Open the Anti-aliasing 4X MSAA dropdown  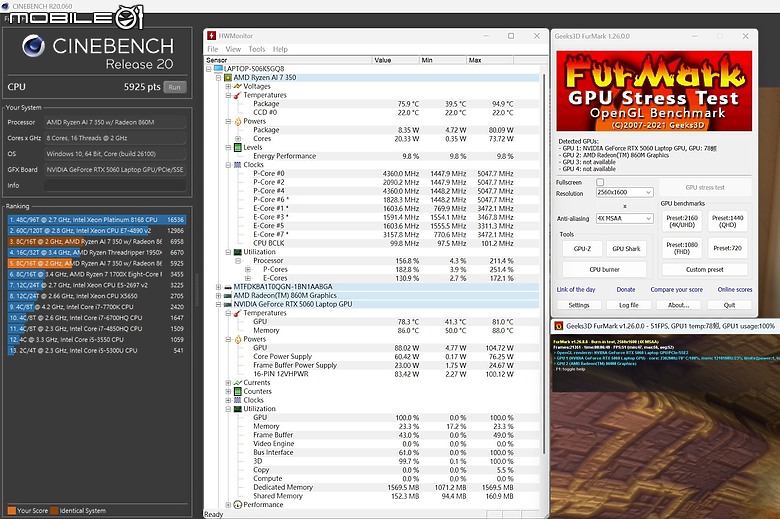pyautogui.click(x=624, y=218)
